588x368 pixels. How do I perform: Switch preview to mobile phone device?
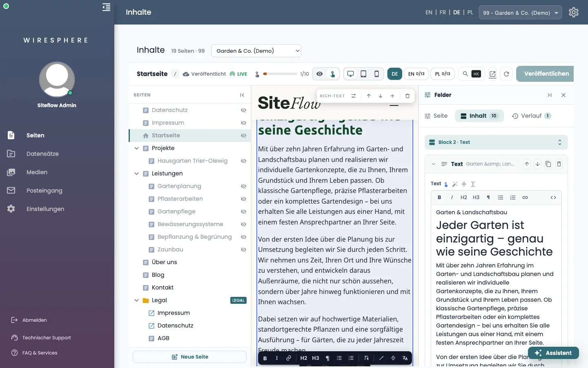(376, 74)
